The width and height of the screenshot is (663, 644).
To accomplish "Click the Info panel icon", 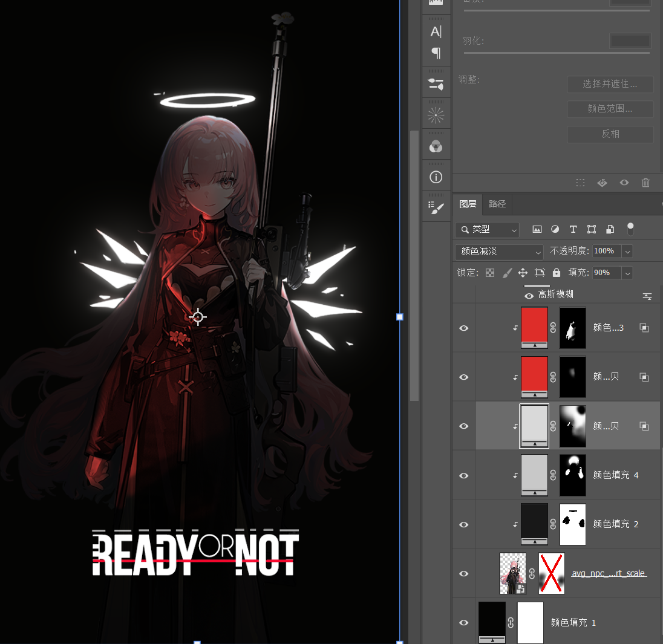I will (436, 177).
